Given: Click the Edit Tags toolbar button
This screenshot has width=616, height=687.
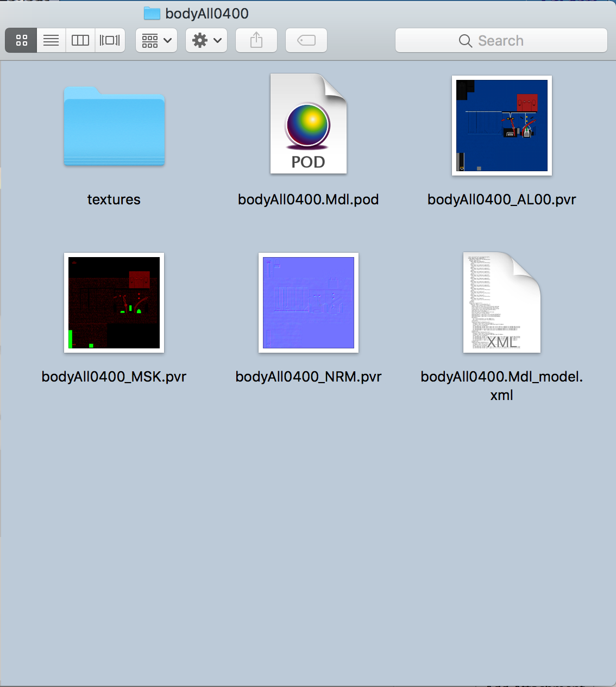Looking at the screenshot, I should pos(306,40).
